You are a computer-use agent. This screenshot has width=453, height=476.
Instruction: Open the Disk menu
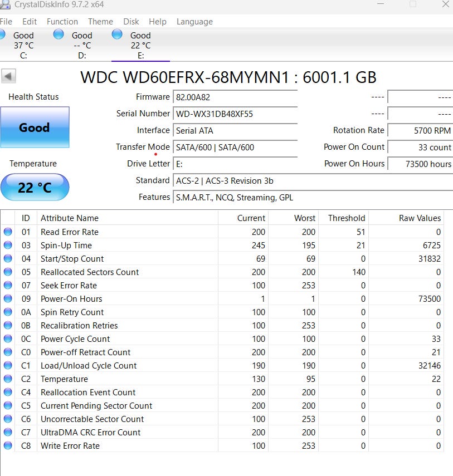pos(131,22)
